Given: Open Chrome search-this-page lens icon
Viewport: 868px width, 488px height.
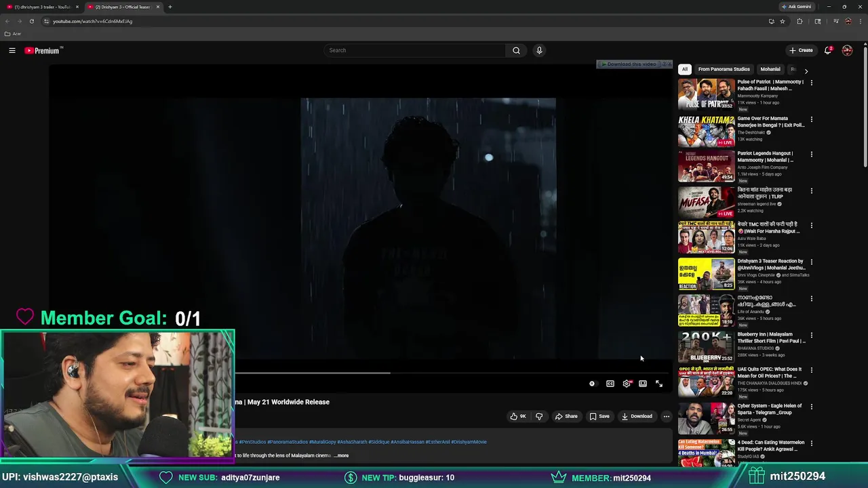Looking at the screenshot, I should click(818, 21).
